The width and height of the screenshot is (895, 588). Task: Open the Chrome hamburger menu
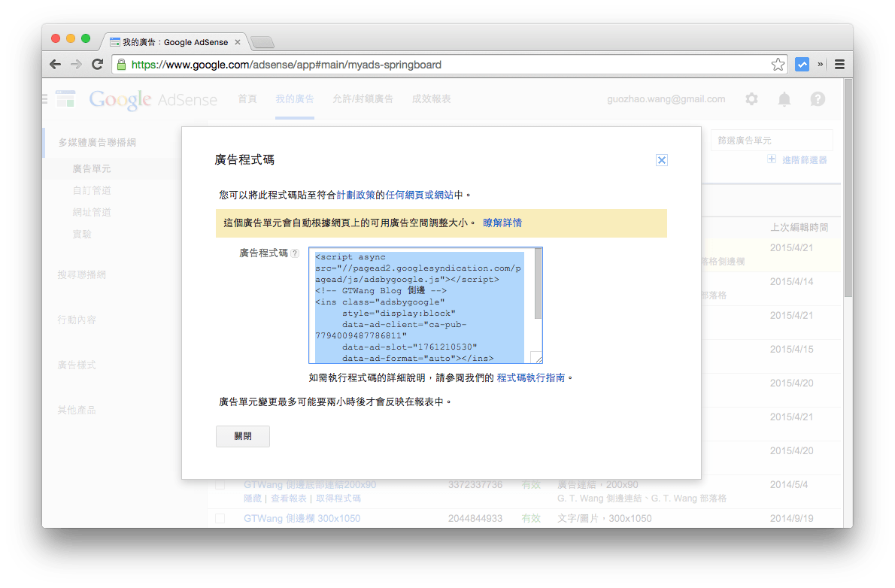pyautogui.click(x=840, y=65)
